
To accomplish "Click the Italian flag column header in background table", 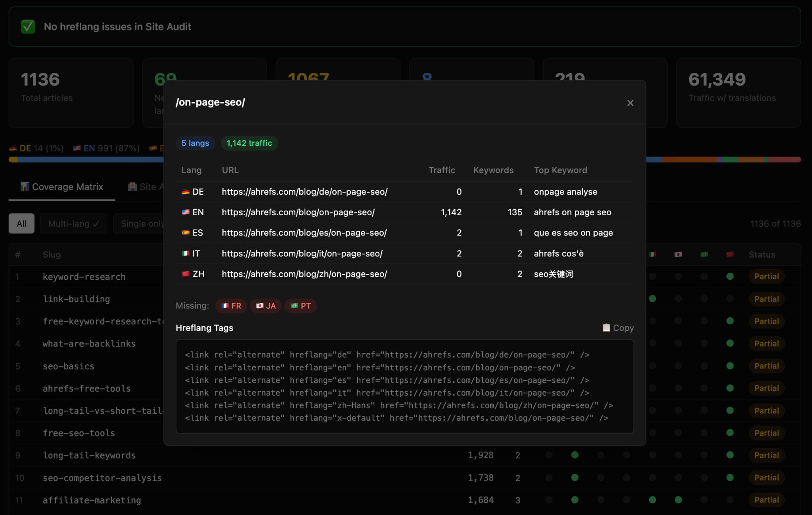I will (x=652, y=255).
